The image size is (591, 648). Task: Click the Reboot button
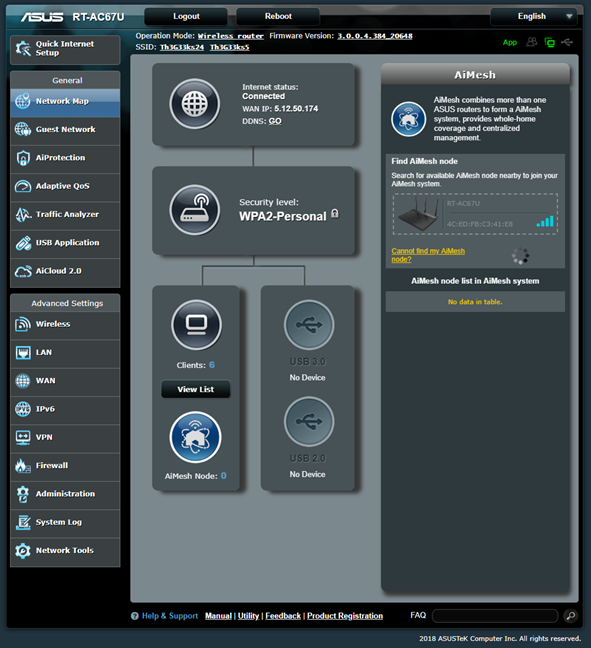pos(278,17)
